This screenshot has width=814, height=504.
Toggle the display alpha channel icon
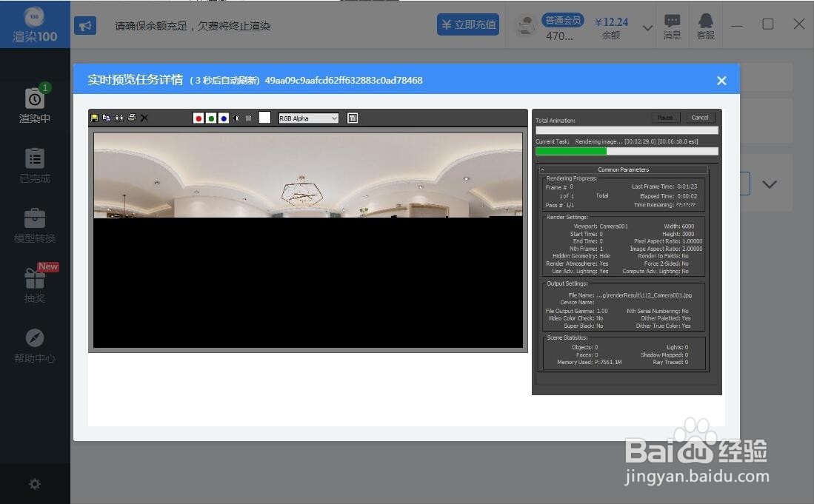pyautogui.click(x=236, y=118)
